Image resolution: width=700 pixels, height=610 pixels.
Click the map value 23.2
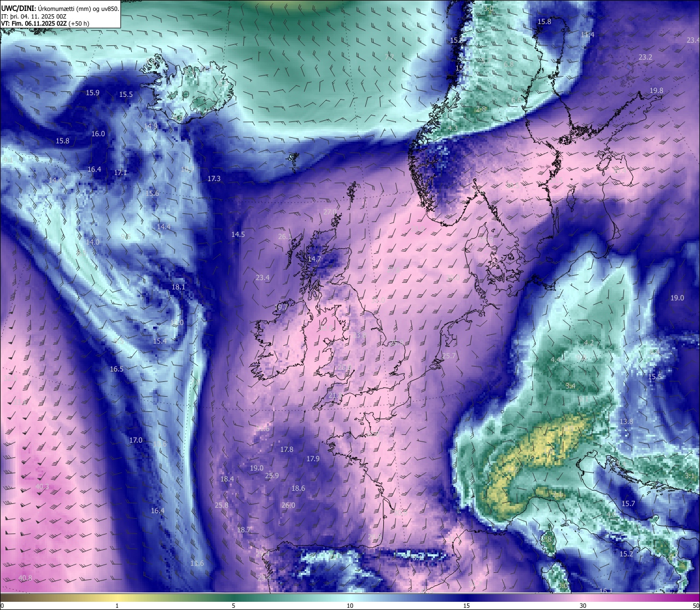click(645, 57)
